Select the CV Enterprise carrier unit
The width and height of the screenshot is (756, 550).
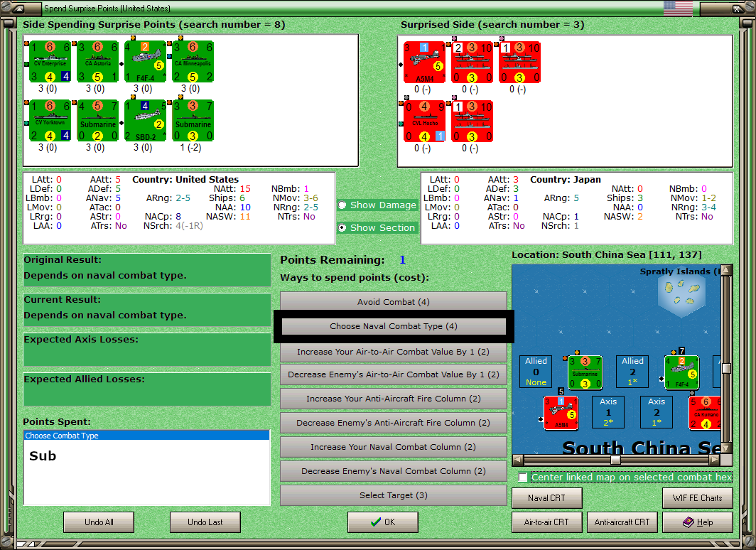click(x=50, y=63)
